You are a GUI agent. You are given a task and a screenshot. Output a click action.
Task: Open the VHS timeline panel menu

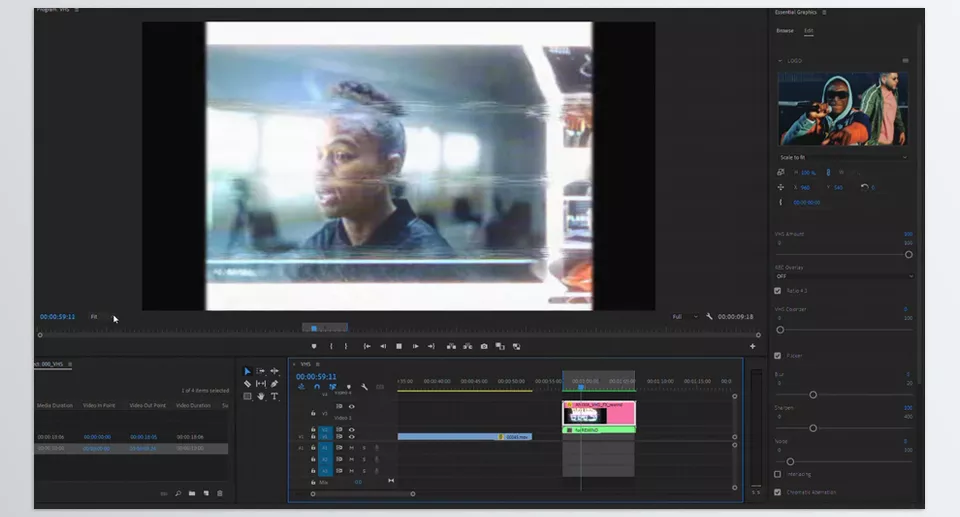click(317, 364)
